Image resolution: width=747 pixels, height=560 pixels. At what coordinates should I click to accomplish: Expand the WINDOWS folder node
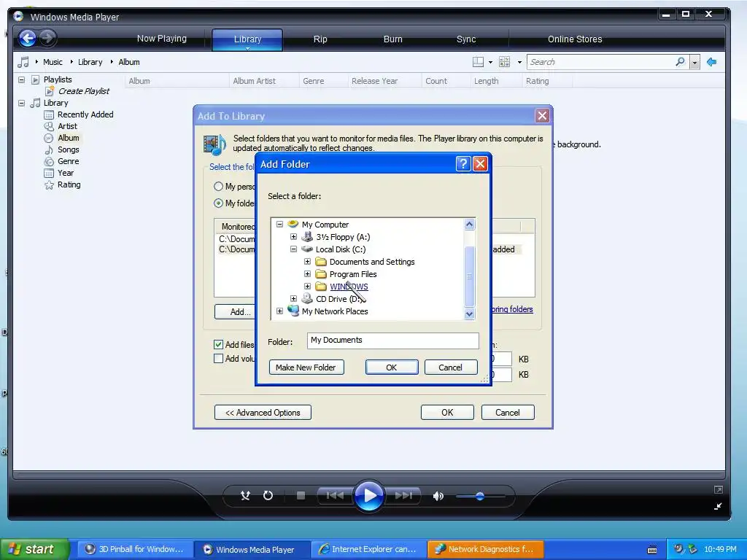click(307, 286)
